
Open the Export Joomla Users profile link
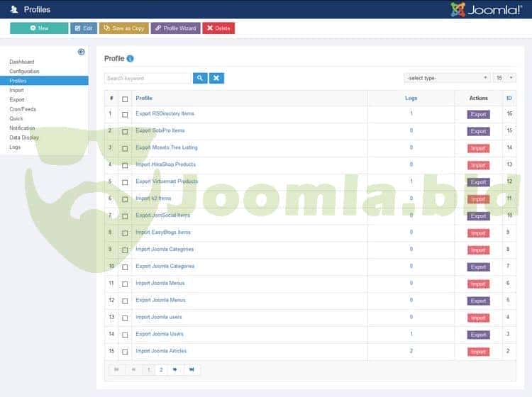tap(160, 334)
